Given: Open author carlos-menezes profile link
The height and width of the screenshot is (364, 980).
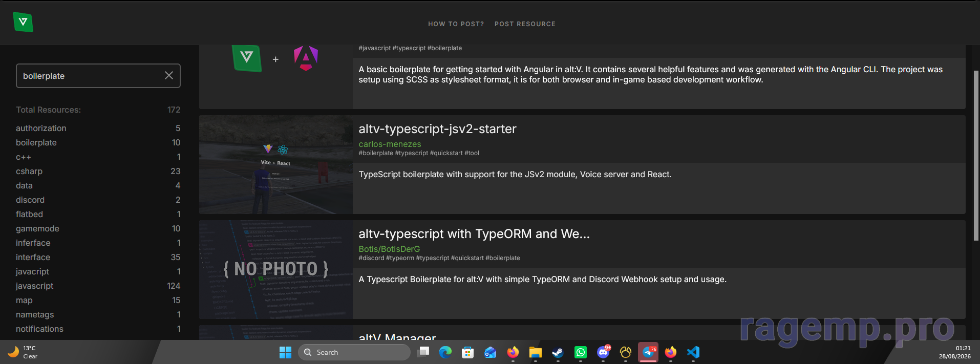Looking at the screenshot, I should pyautogui.click(x=390, y=144).
